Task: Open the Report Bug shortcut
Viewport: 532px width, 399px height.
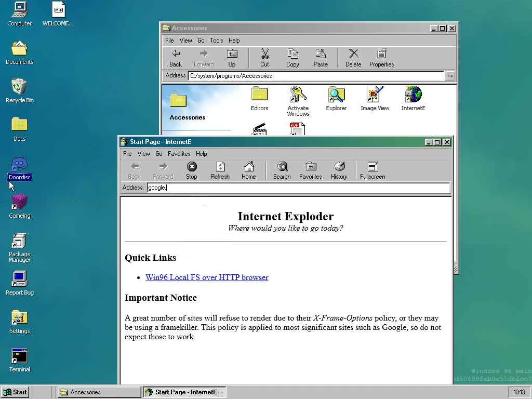Action: pyautogui.click(x=19, y=283)
